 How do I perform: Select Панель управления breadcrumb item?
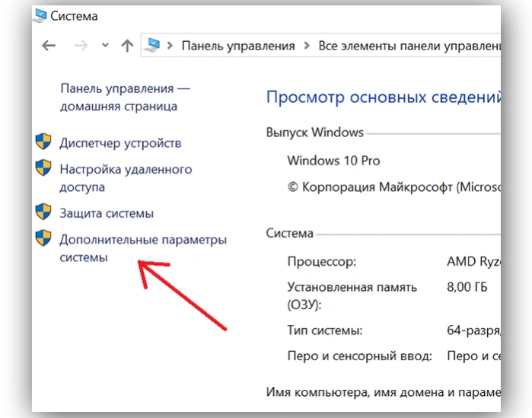238,46
